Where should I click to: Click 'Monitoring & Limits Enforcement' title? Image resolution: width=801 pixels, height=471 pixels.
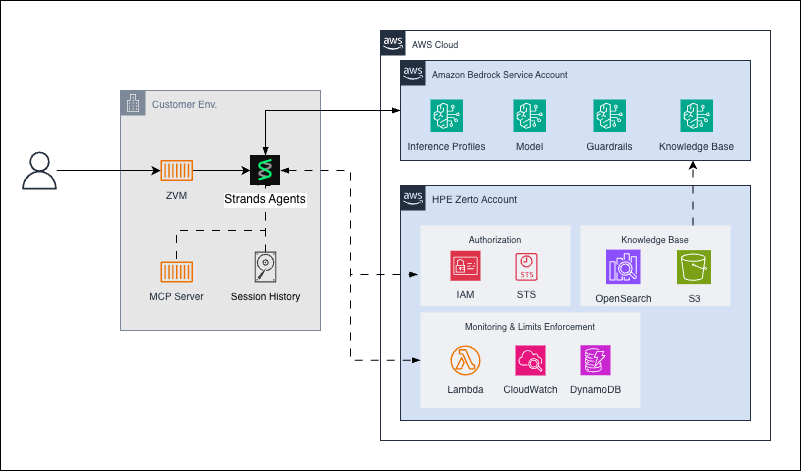pos(530,326)
